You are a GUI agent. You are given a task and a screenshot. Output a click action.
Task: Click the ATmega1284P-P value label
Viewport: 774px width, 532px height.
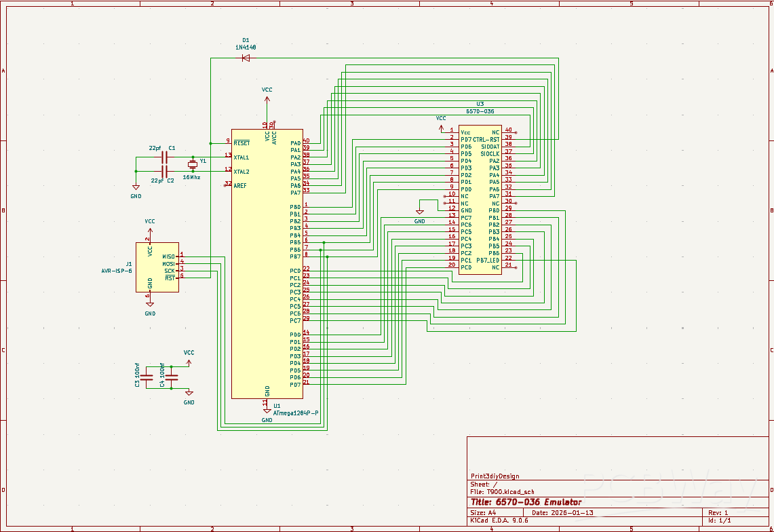tap(296, 413)
